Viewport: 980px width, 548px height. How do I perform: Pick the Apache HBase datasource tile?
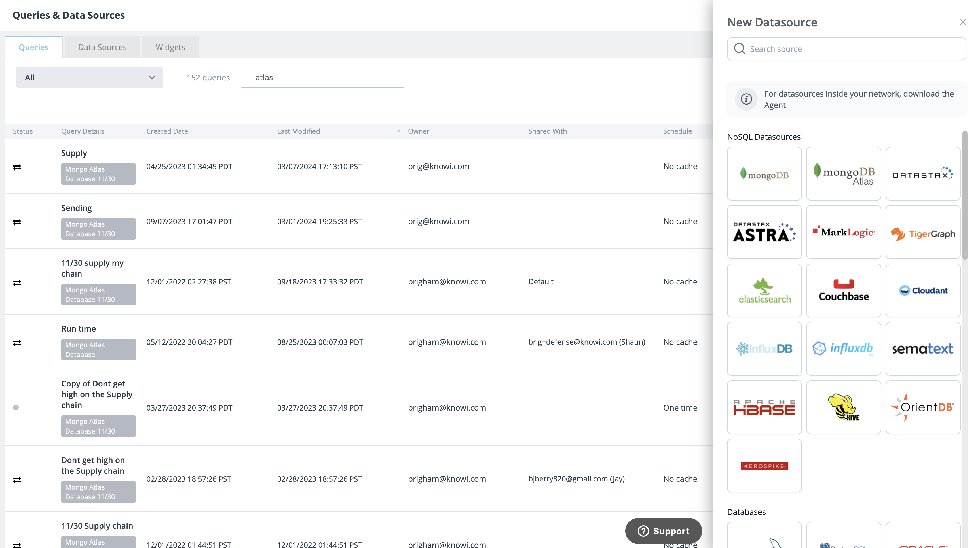pos(764,407)
